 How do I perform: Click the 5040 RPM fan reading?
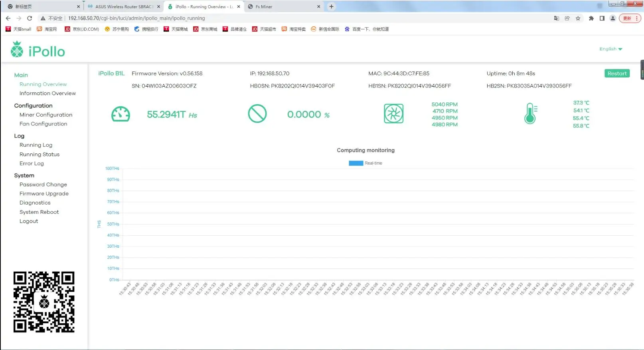click(444, 104)
